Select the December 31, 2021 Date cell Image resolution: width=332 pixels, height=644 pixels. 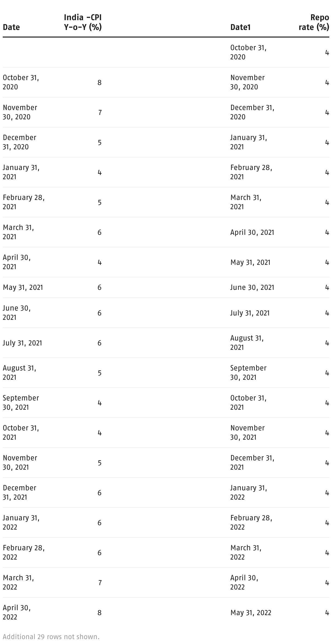point(19,493)
